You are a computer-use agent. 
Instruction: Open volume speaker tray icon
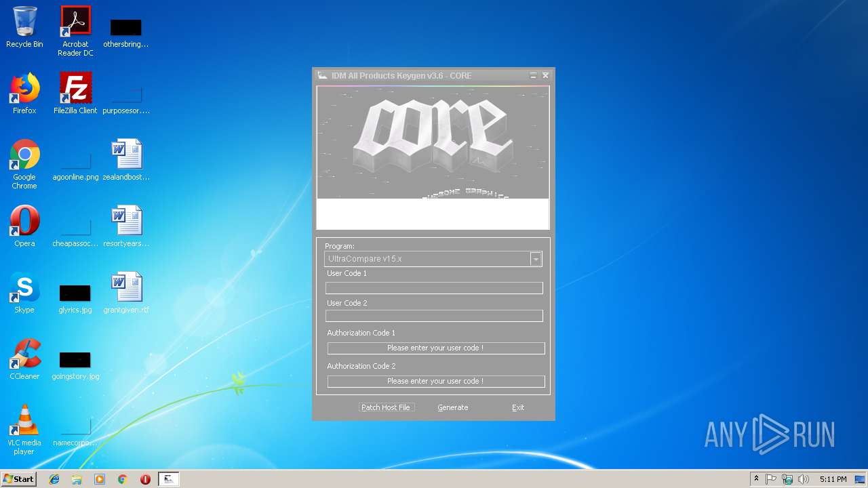click(x=804, y=479)
